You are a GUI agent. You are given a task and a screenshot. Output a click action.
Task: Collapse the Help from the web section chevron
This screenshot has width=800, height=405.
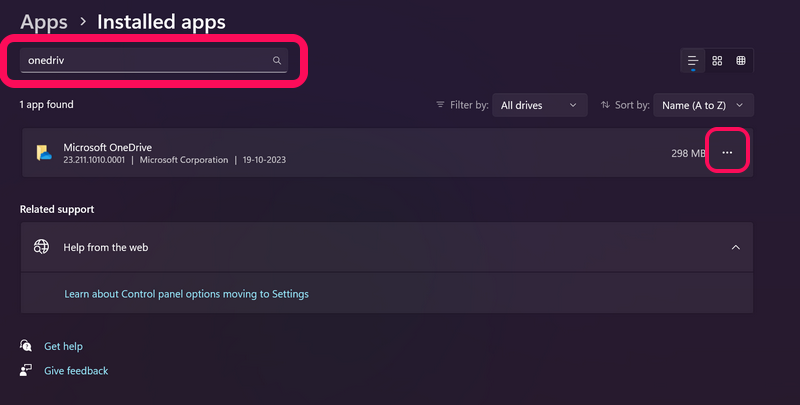click(735, 247)
